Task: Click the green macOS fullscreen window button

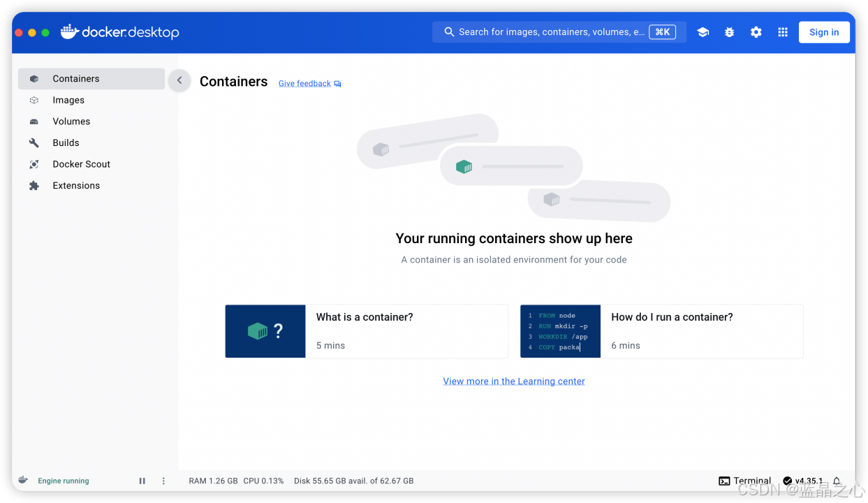Action: point(45,33)
